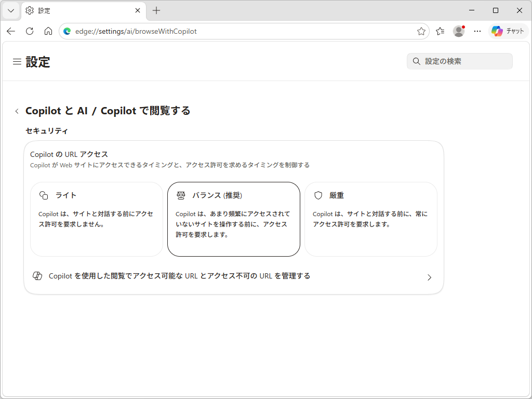Click the Copilot の URL アクセス title

[69, 154]
